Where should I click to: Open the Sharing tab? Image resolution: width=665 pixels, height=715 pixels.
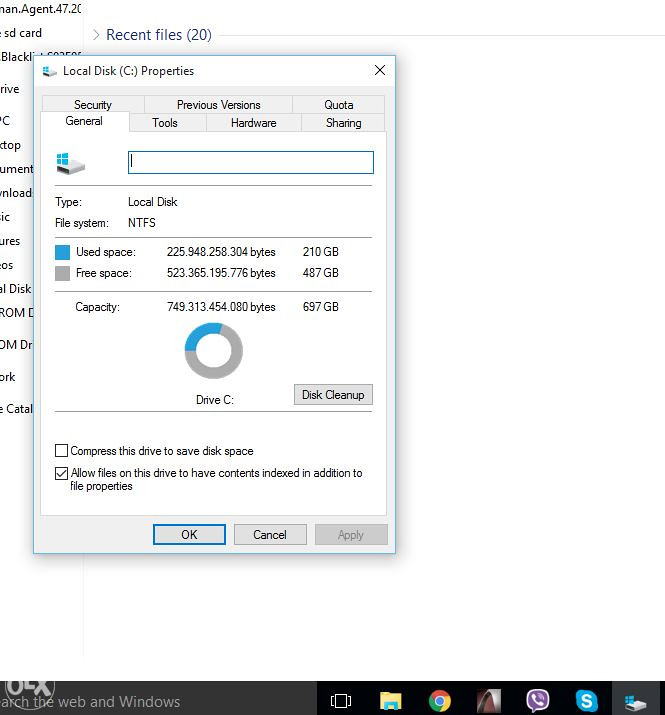(343, 123)
